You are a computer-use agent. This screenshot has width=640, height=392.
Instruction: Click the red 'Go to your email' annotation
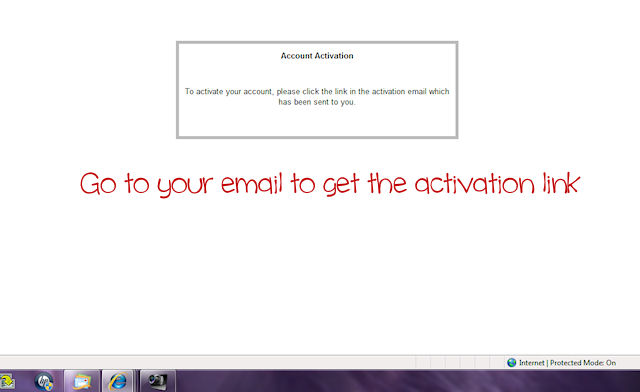click(330, 184)
